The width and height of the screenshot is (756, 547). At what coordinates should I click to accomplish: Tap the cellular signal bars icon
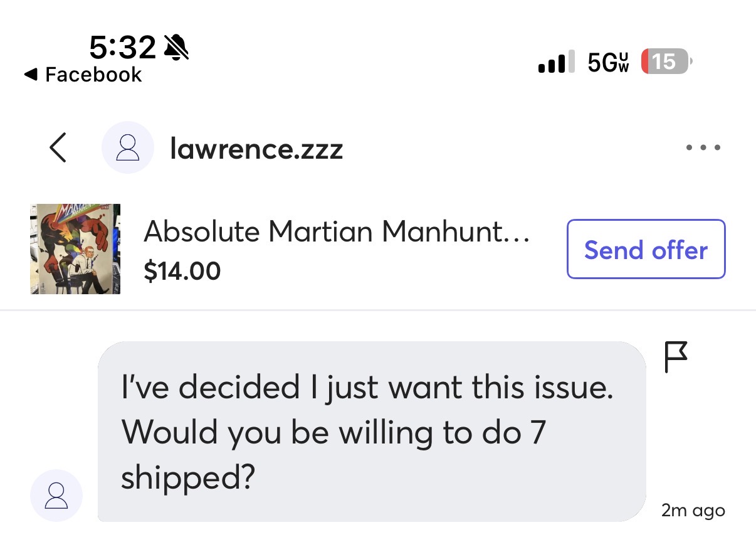pos(555,62)
